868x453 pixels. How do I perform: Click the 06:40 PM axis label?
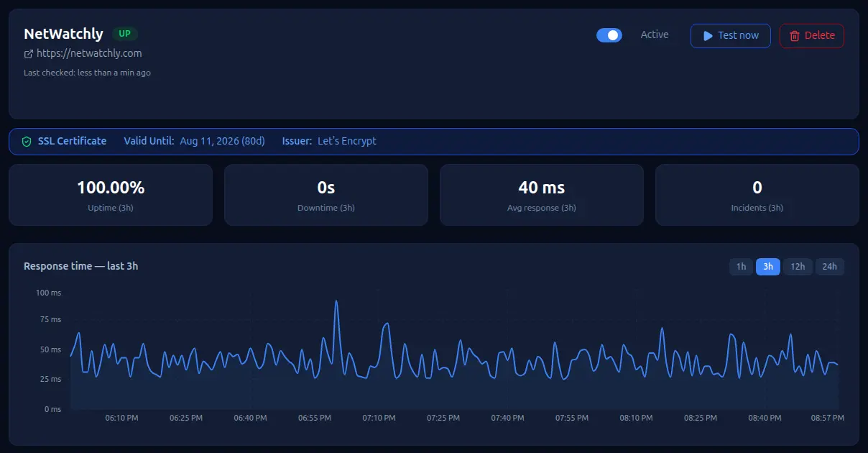click(x=250, y=418)
